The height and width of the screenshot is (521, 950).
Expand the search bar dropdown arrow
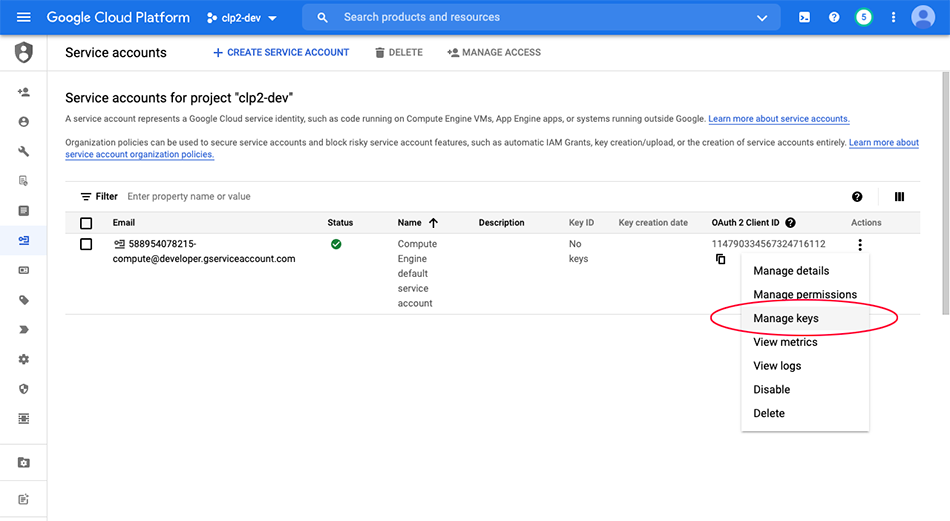click(x=763, y=17)
